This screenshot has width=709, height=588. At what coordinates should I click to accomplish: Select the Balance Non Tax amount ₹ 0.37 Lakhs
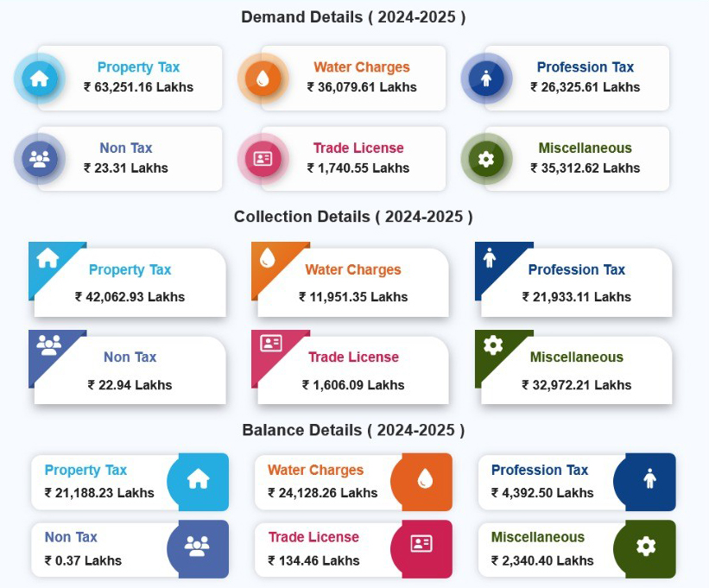pyautogui.click(x=83, y=560)
